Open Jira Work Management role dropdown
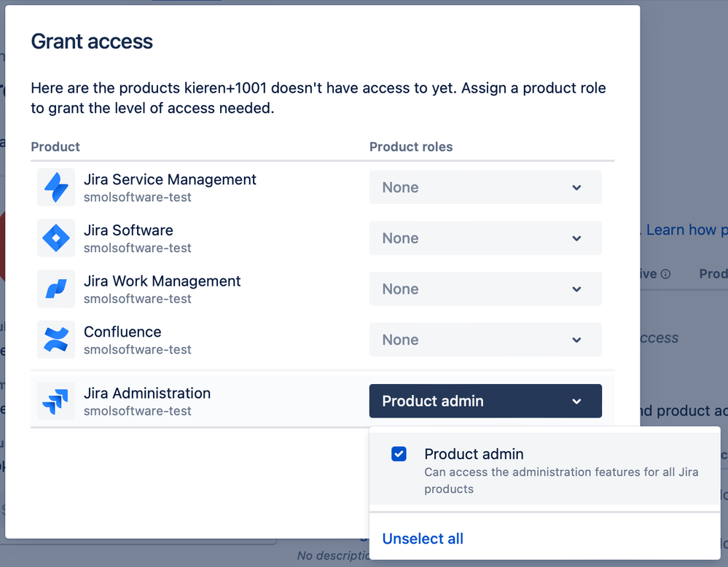This screenshot has width=728, height=567. tap(485, 289)
